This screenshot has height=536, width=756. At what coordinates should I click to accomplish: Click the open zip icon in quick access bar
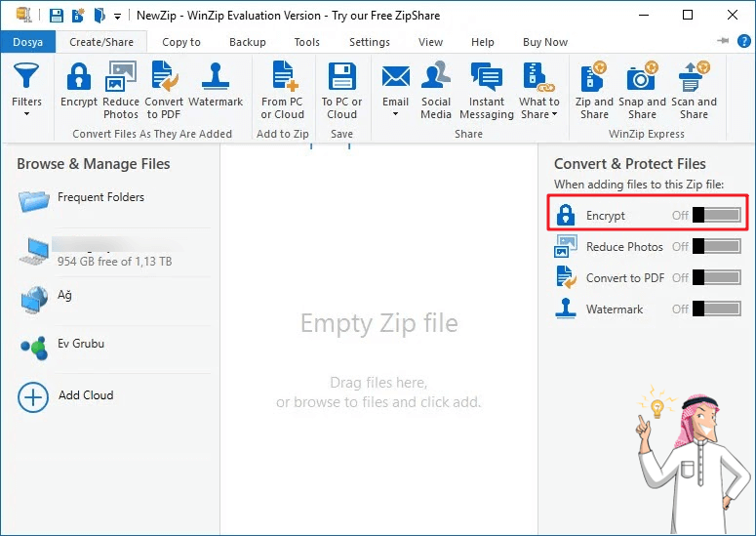coord(99,16)
